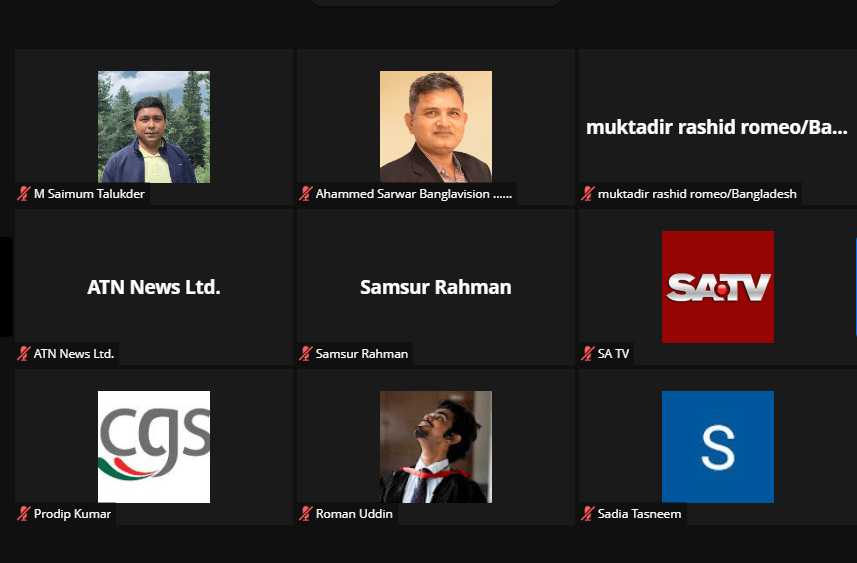Select M Saimum Talukder's profile photo
Screen dimensions: 857x563
coord(154,127)
